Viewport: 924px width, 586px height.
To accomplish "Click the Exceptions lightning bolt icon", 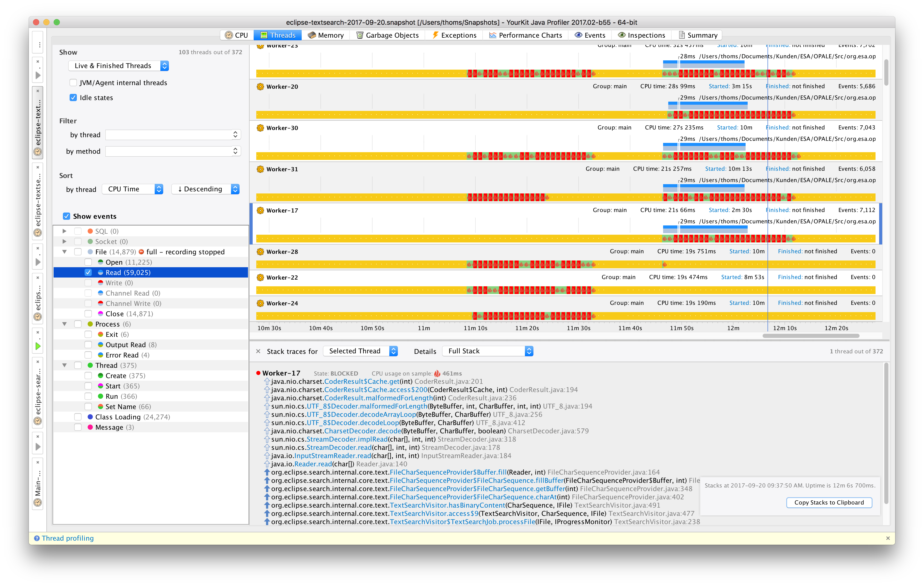I will [x=435, y=35].
